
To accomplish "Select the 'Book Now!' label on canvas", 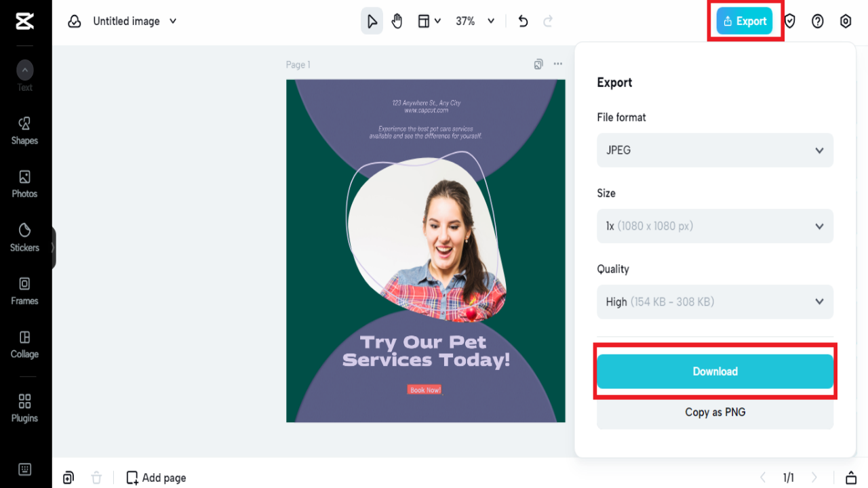I will pos(425,390).
